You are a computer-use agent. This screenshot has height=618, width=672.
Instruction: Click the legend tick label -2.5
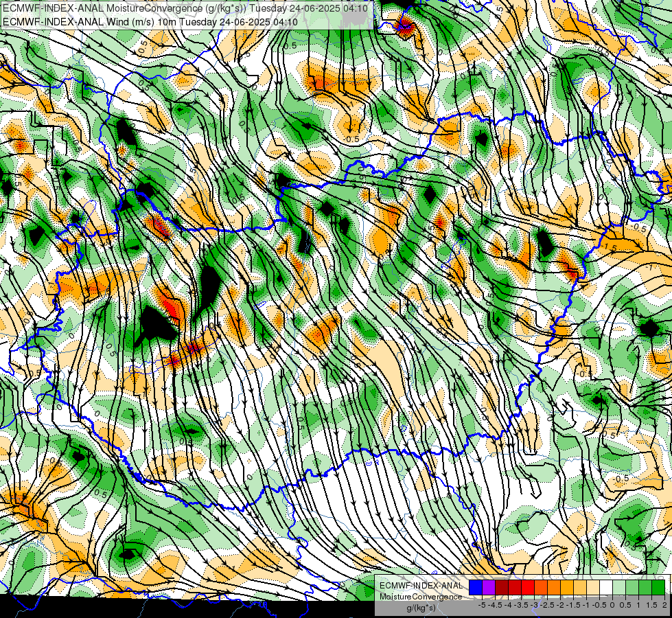tap(548, 605)
